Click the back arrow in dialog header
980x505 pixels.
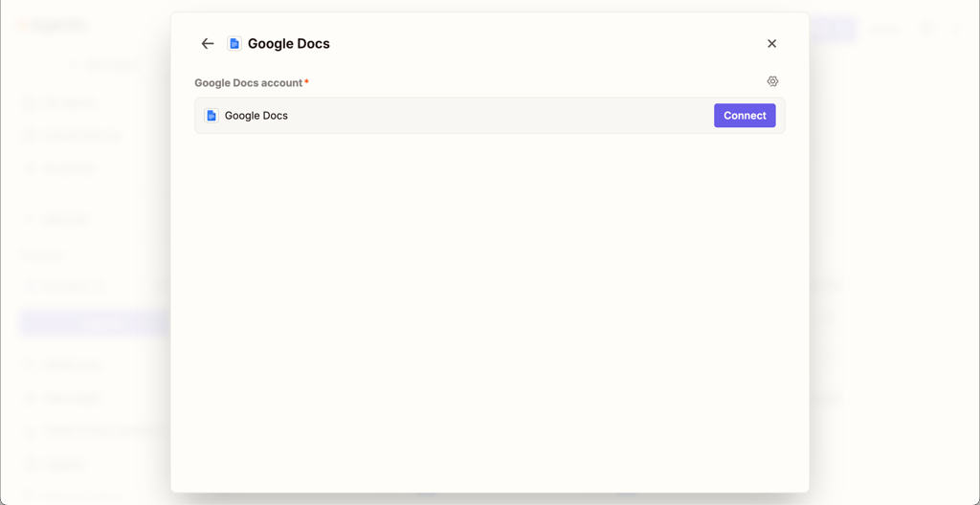[208, 43]
